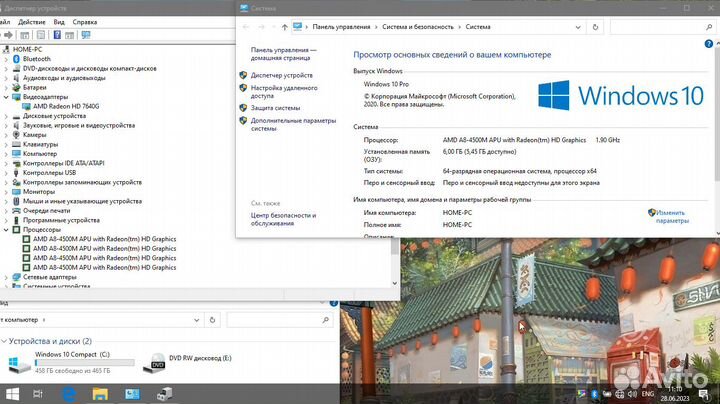
Task: Click Refresh button in File Explorer window
Action: coord(212,320)
